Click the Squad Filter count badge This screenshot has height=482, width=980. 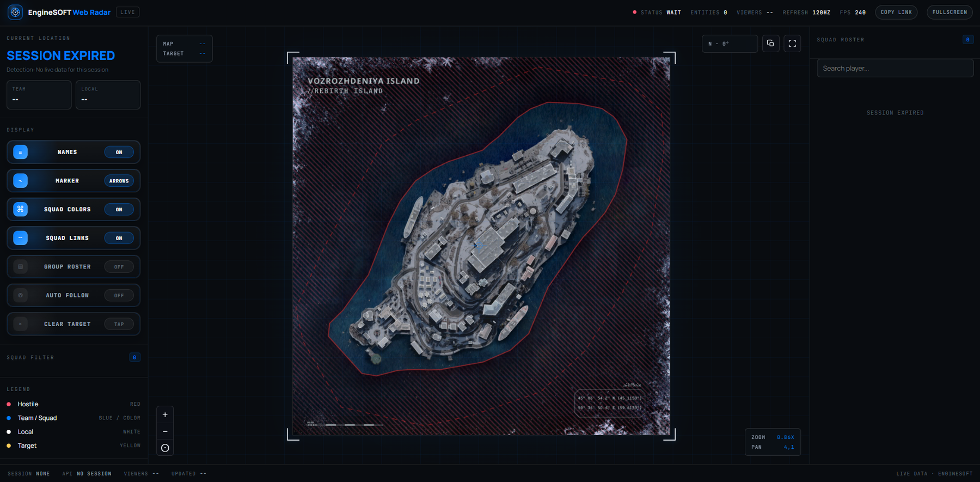coord(134,357)
